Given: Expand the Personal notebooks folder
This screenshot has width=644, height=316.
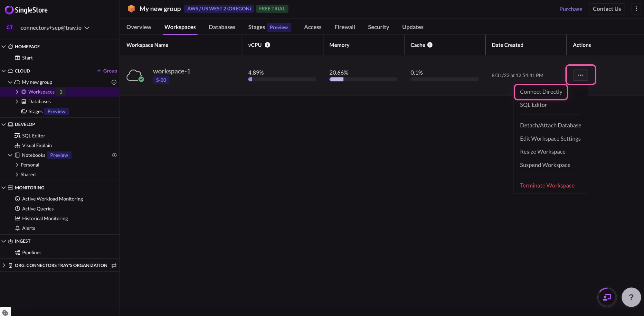Looking at the screenshot, I should (x=17, y=165).
